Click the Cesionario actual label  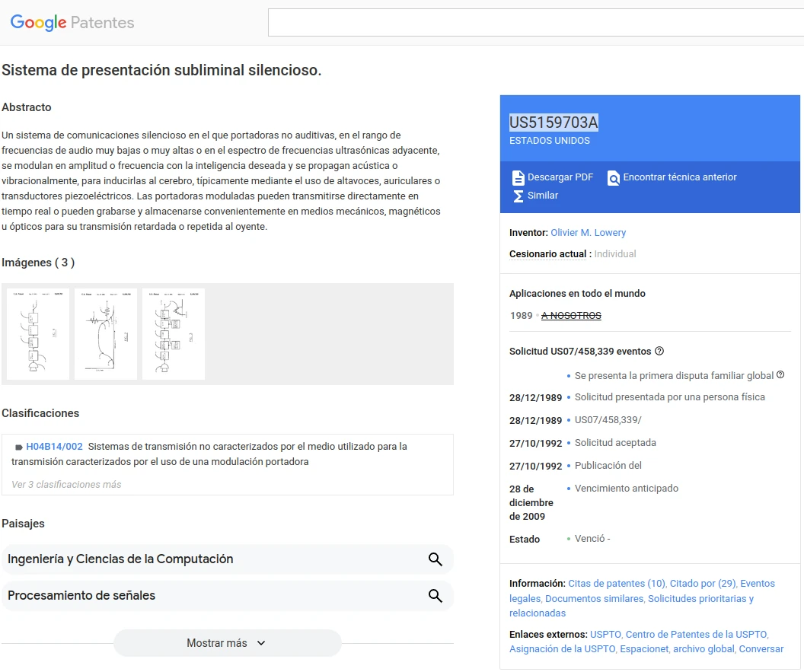547,254
